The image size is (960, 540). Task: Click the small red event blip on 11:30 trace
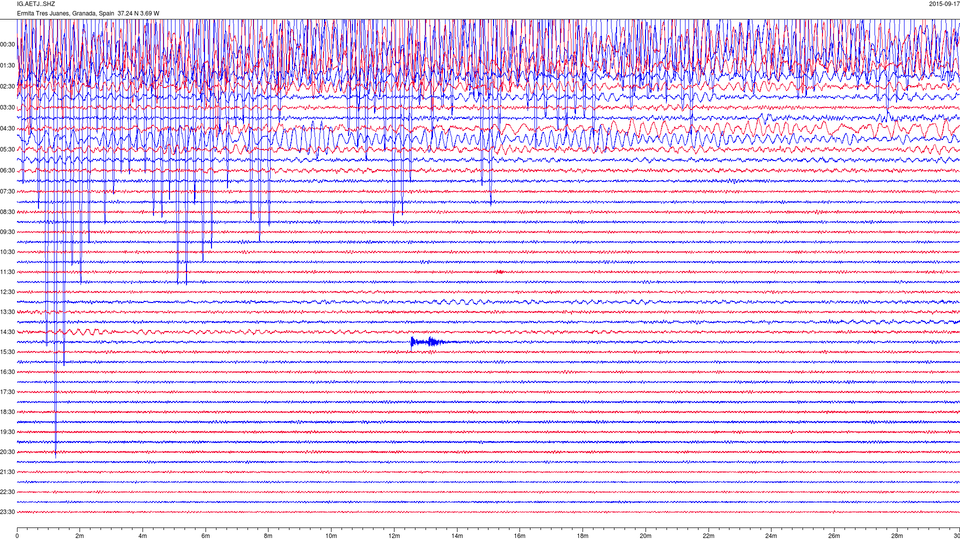(500, 272)
